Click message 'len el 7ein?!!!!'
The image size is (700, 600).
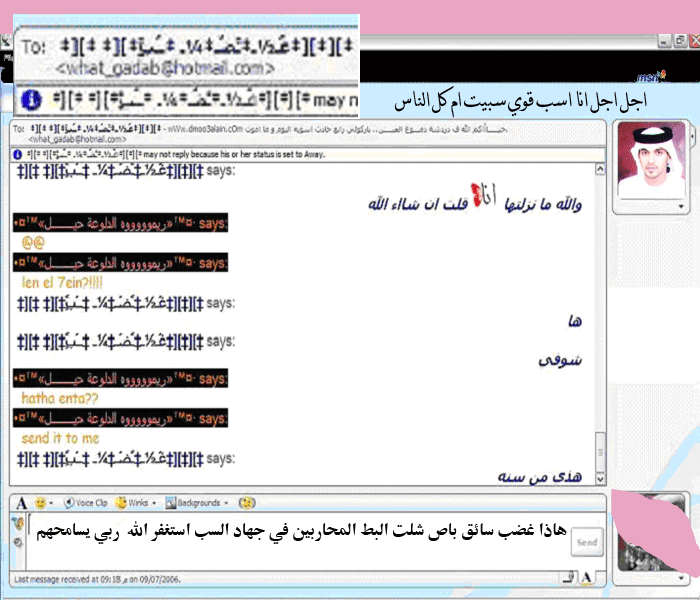pos(62,283)
